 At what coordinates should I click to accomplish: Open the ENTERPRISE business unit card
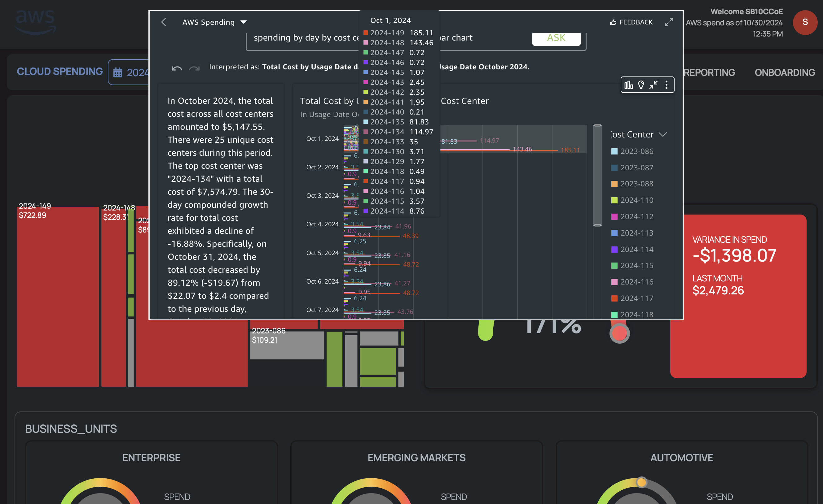click(151, 472)
